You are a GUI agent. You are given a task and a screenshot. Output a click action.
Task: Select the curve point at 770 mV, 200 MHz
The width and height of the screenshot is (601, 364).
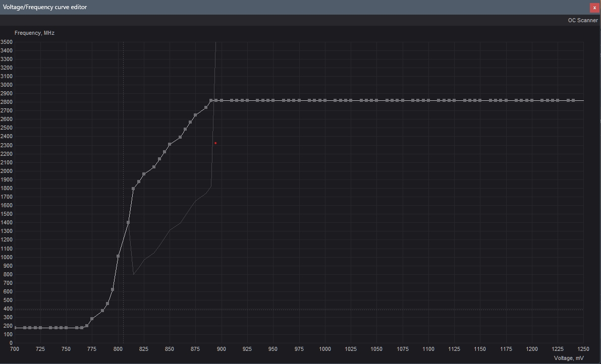[87, 326]
